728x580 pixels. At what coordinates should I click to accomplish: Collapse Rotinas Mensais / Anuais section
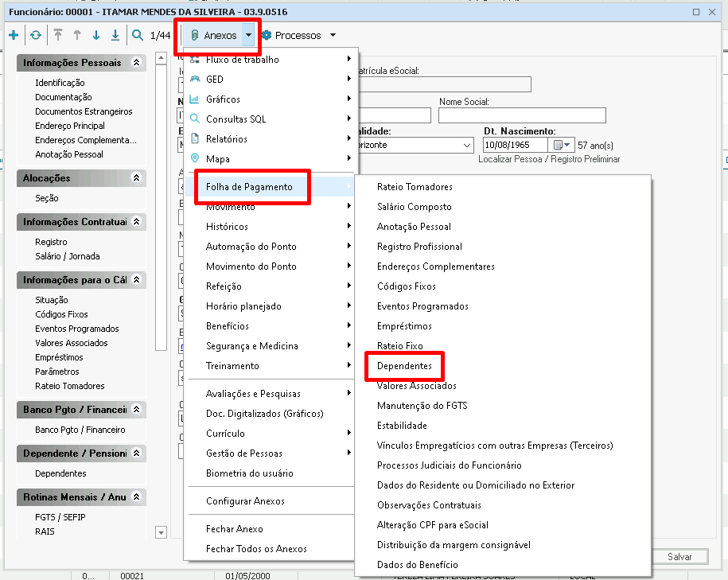(x=137, y=497)
